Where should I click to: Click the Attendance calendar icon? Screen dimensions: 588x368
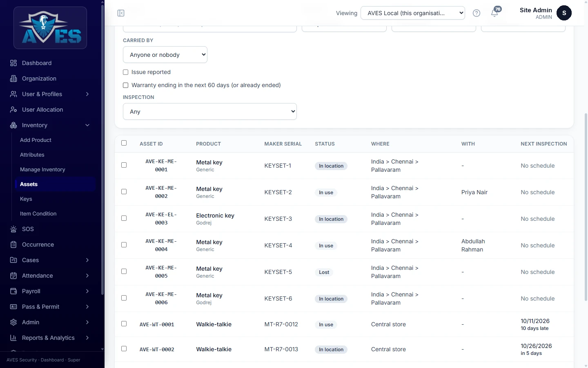pos(13,276)
